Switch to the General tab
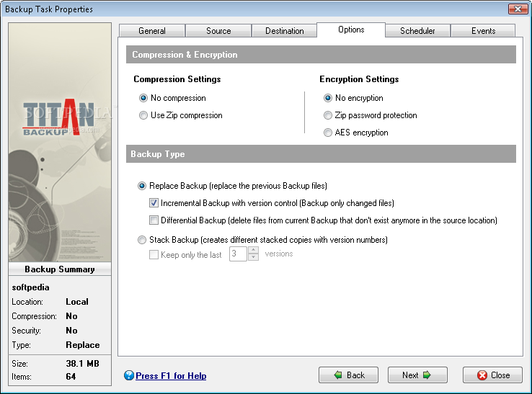Image resolution: width=532 pixels, height=394 pixels. coord(152,31)
